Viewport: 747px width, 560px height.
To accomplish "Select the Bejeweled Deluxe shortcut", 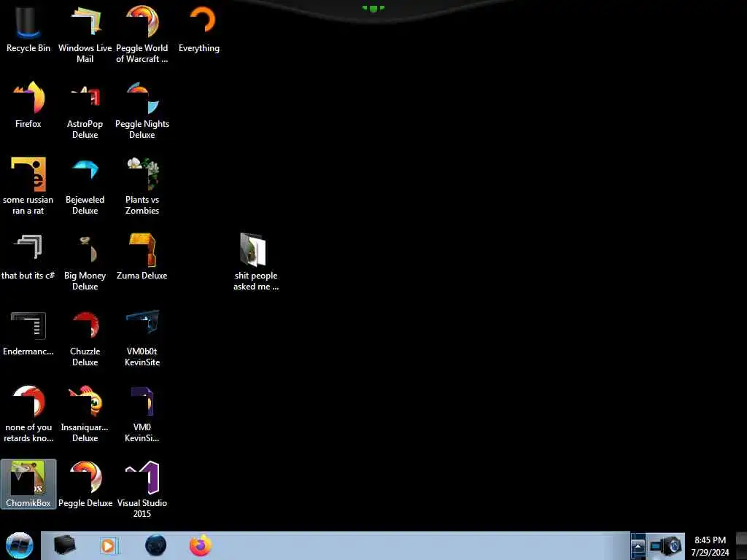I will click(85, 186).
